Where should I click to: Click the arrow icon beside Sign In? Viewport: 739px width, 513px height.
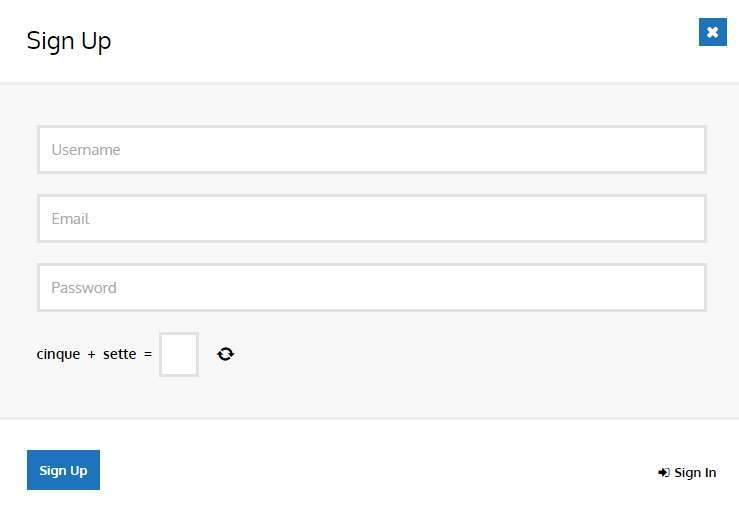click(664, 473)
